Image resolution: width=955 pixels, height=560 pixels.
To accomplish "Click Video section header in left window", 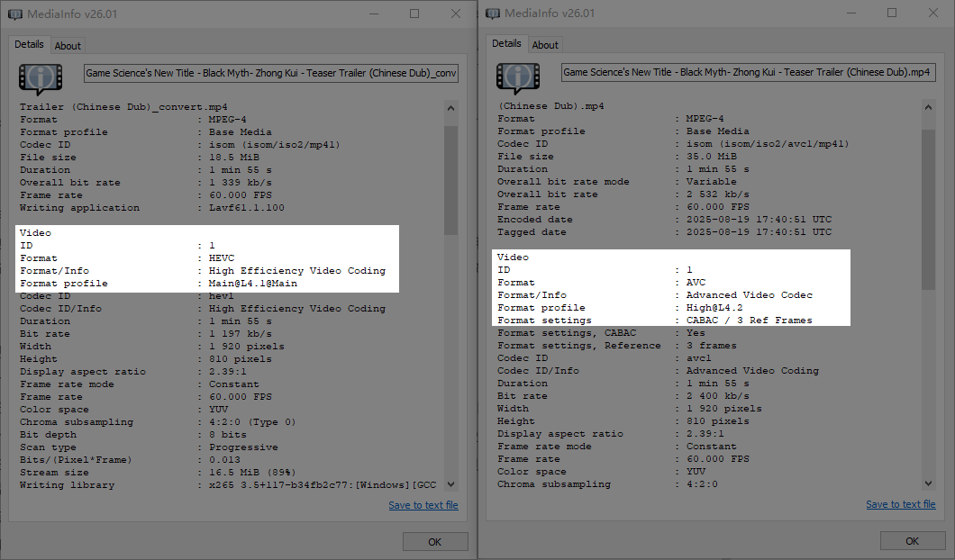I will point(35,233).
